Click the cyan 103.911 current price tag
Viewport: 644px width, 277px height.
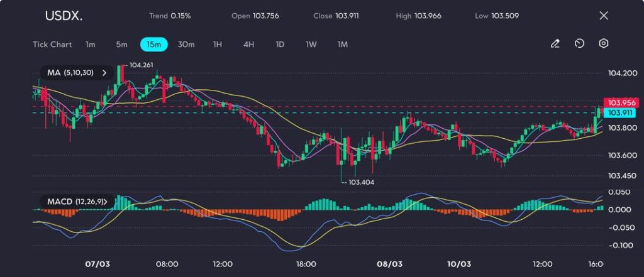[619, 112]
